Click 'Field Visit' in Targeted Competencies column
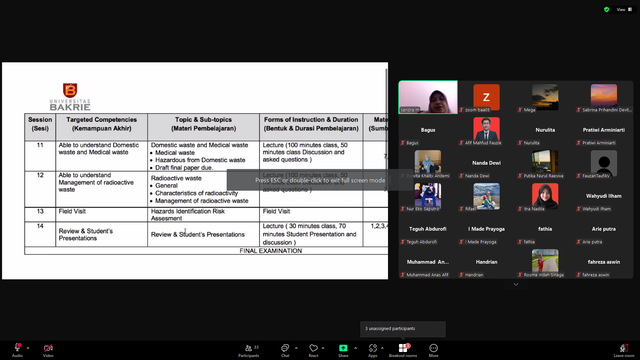Image resolution: width=640 pixels, height=360 pixels. click(x=72, y=211)
